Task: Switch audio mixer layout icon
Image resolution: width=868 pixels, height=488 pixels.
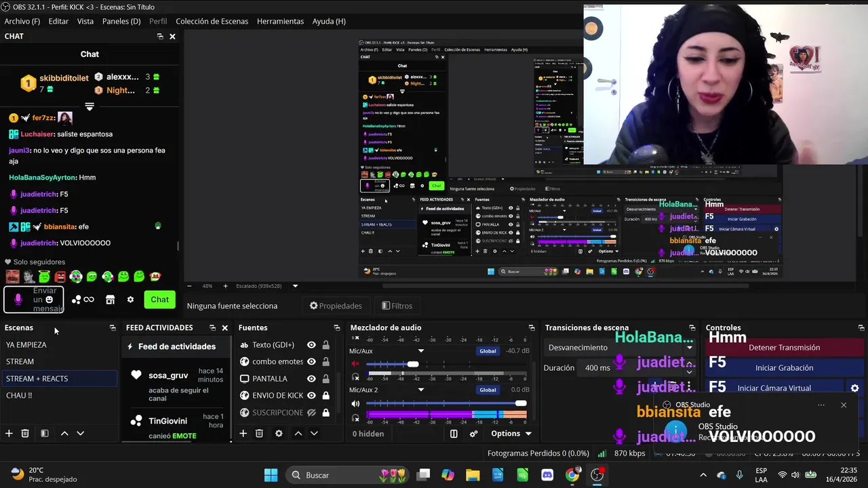Action: pos(454,434)
